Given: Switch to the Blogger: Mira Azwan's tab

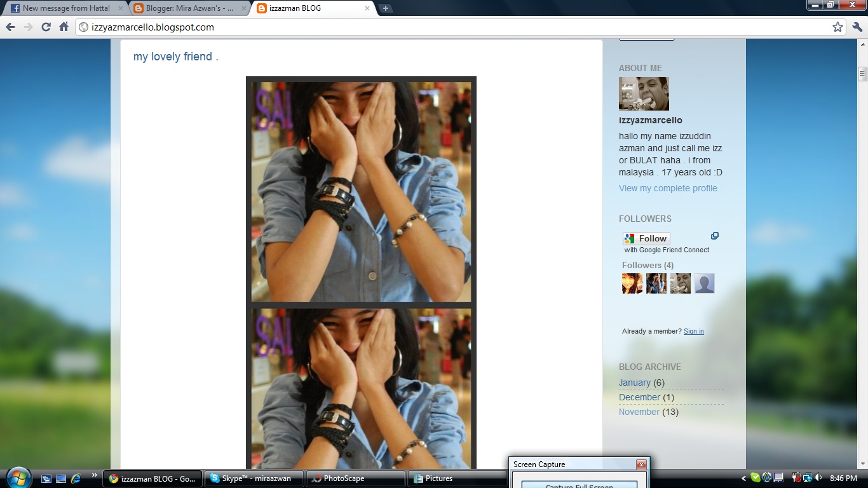Looking at the screenshot, I should tap(189, 8).
